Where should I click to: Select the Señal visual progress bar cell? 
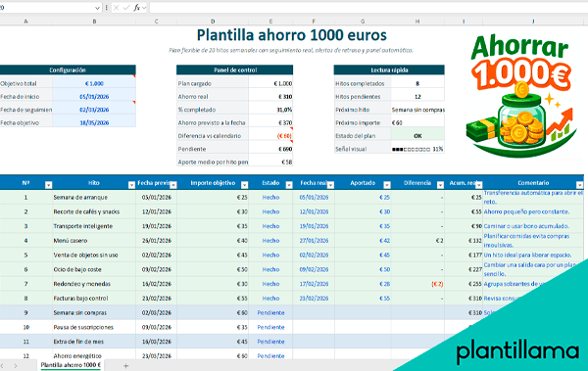tap(417, 149)
